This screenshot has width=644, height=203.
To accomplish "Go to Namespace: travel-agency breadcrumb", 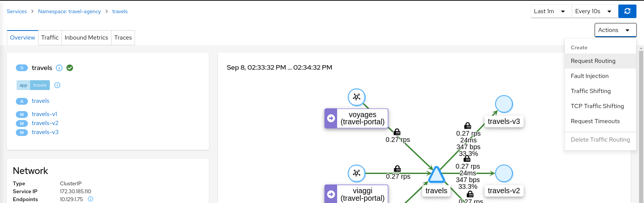I will (x=69, y=12).
